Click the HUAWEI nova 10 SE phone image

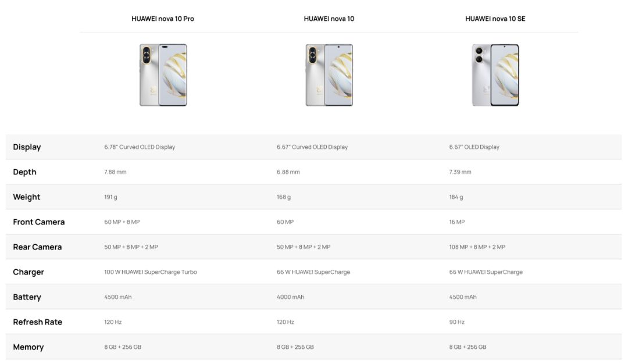pos(495,75)
